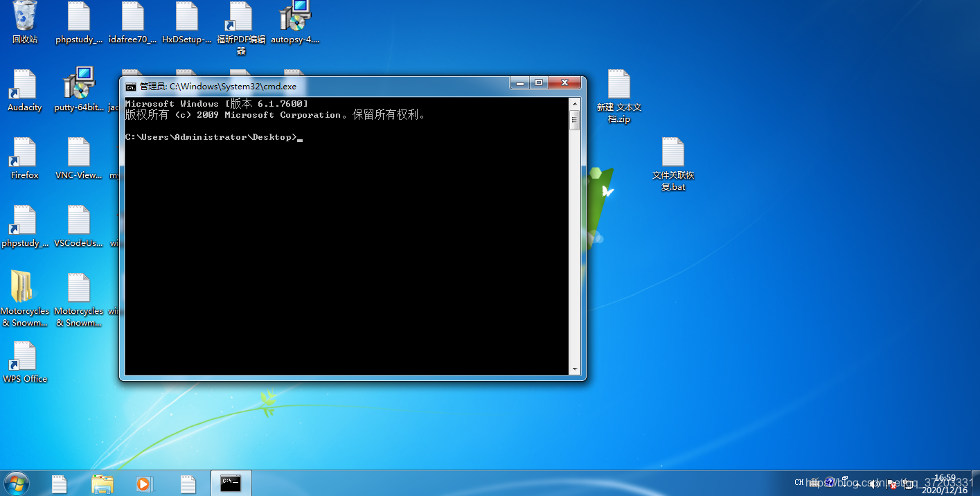Minimize the cmd.exe window

point(519,82)
